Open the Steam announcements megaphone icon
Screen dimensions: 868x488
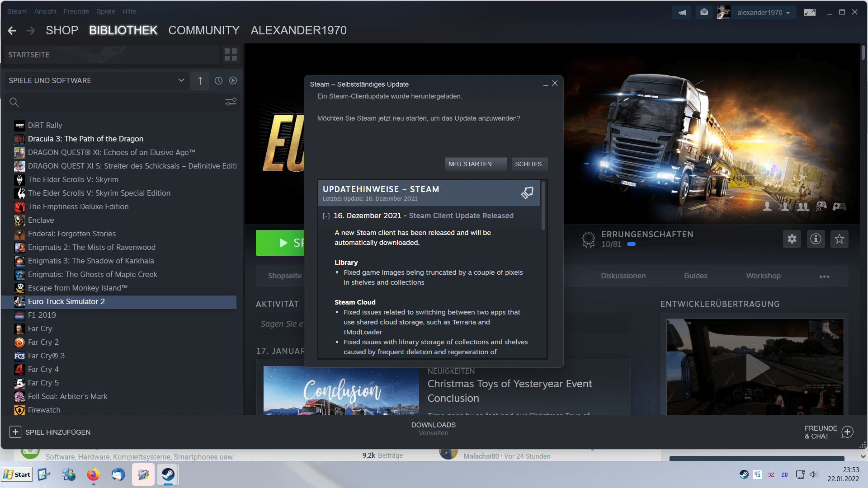point(682,13)
